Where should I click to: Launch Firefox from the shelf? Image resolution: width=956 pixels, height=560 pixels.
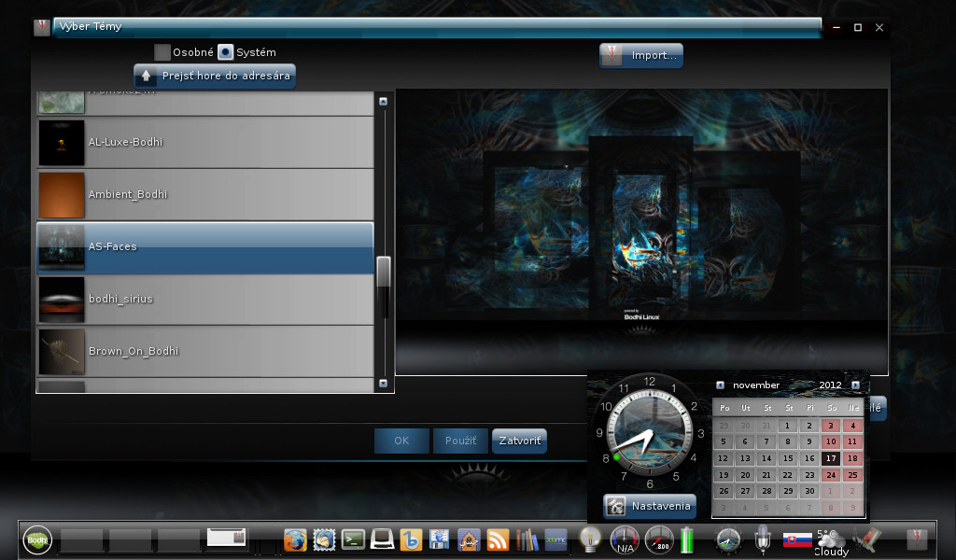(x=296, y=539)
